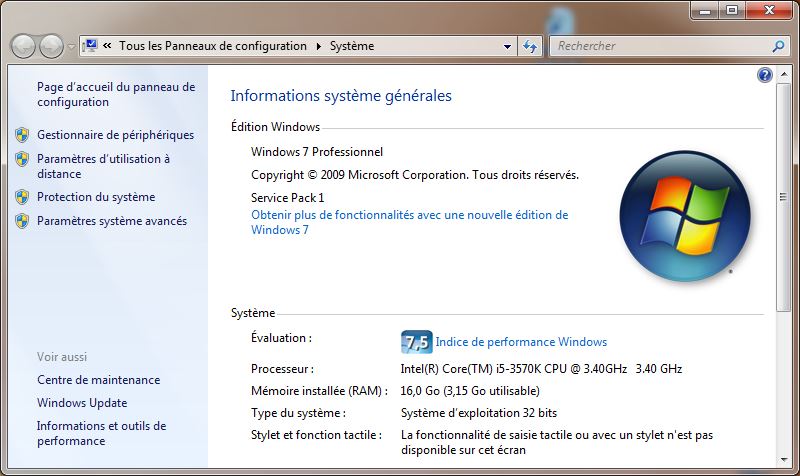The height and width of the screenshot is (476, 800).
Task: Open Centre de maintenance link
Action: [98, 380]
